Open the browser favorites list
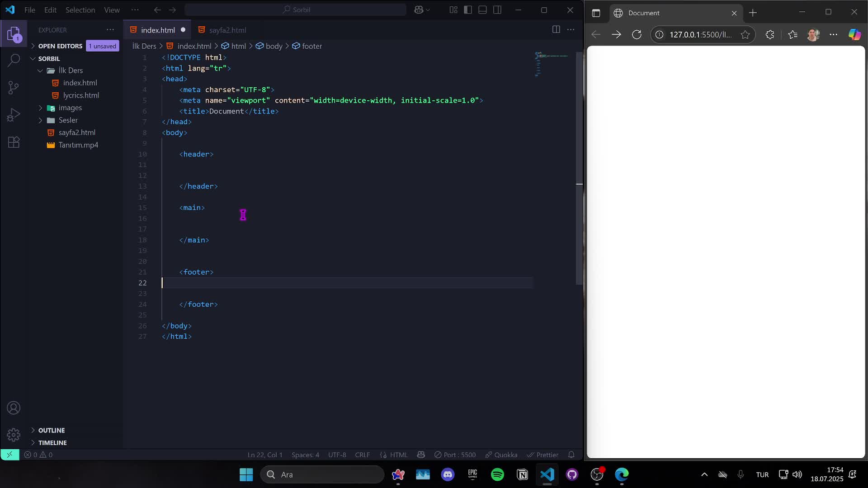 click(793, 34)
